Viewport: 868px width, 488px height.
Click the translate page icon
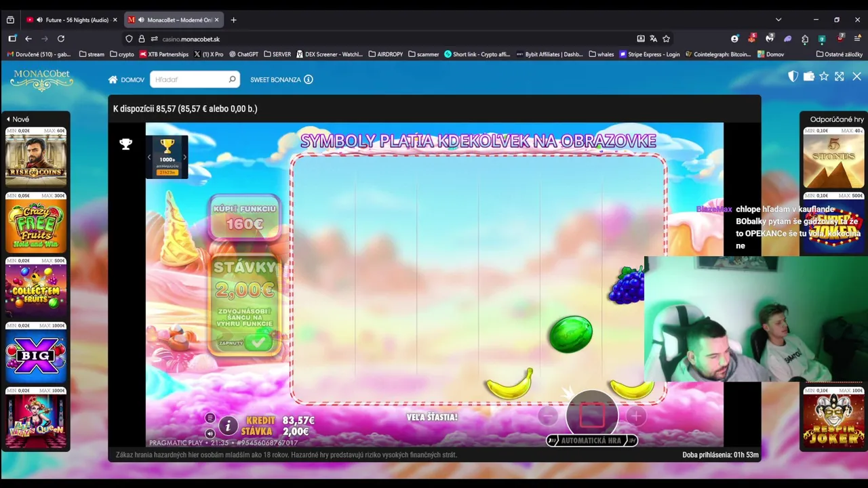point(653,39)
